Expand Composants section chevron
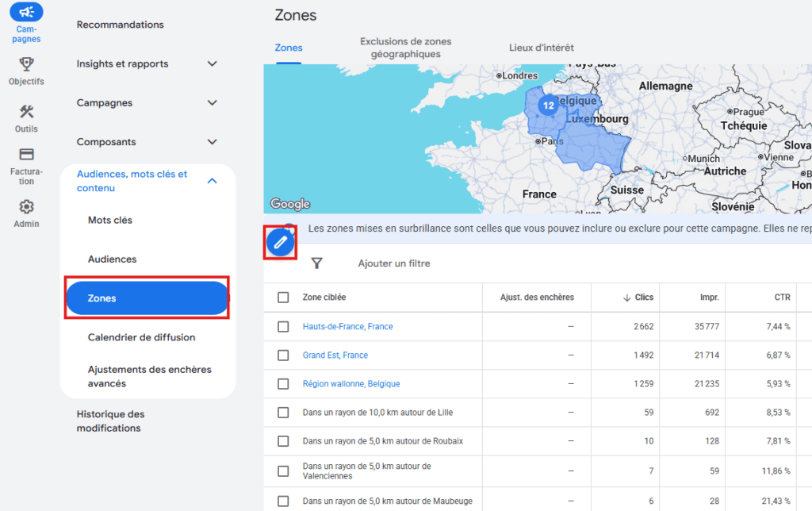This screenshot has height=511, width=812. (x=212, y=141)
